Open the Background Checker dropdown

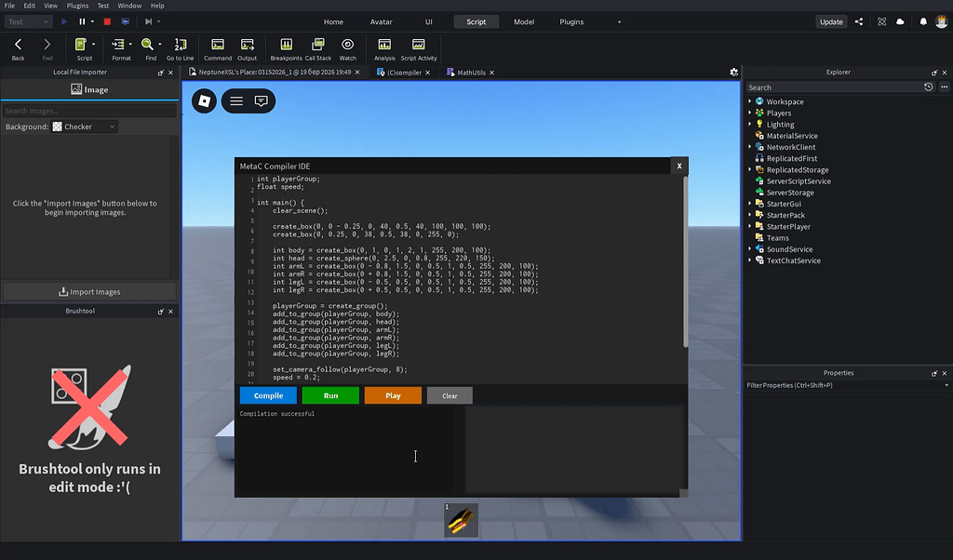(x=84, y=127)
